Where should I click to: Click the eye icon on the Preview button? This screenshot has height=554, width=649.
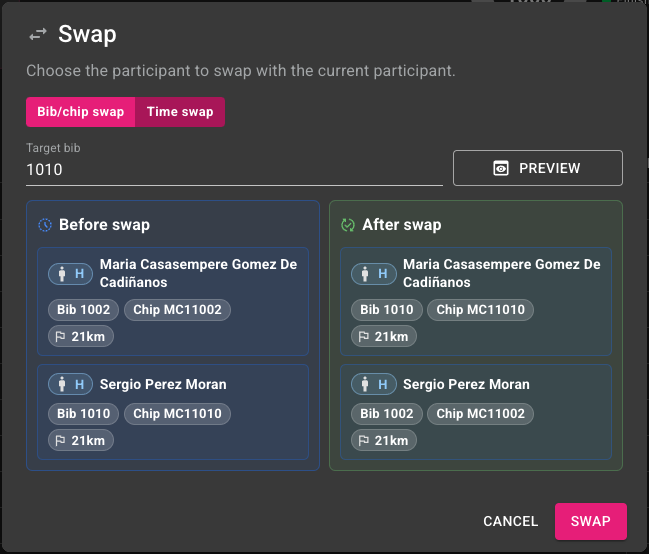coord(501,168)
